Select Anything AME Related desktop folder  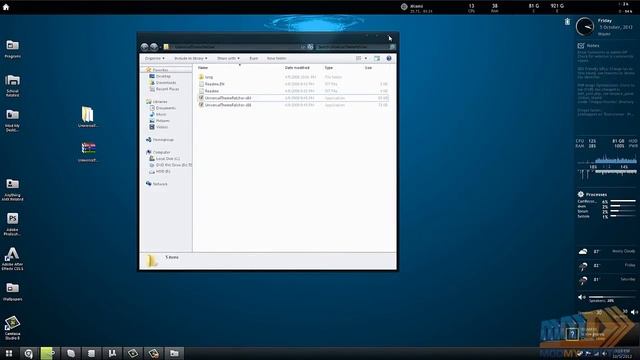(x=13, y=189)
